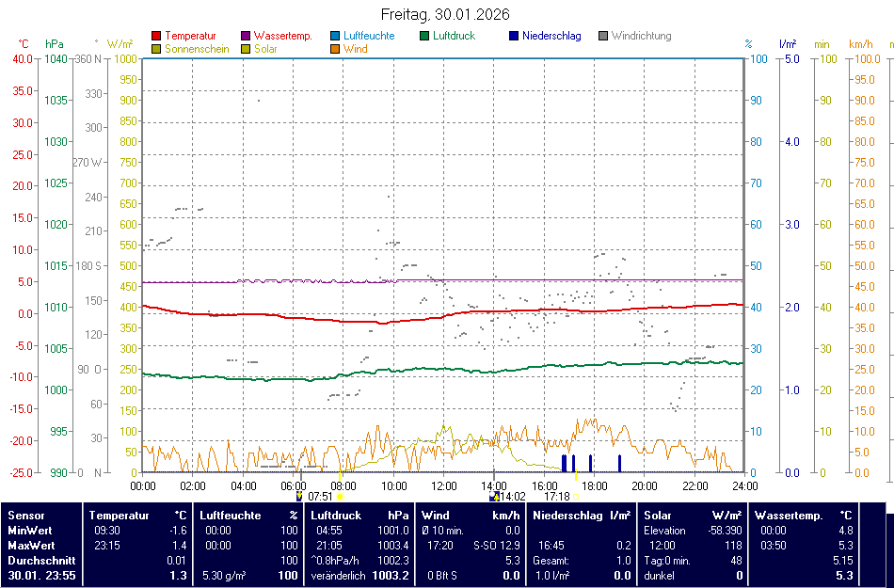Click the Wassertemp. column header in table
The height and width of the screenshot is (588, 894).
click(789, 516)
